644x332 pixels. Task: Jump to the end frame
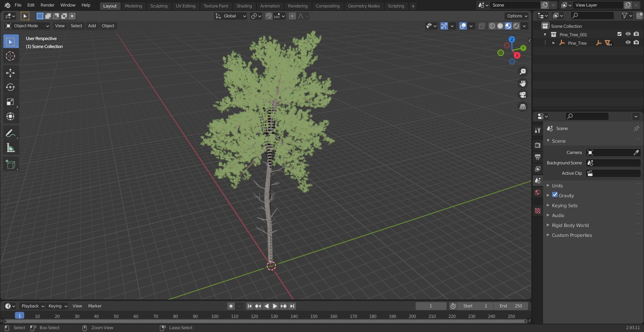pos(292,306)
